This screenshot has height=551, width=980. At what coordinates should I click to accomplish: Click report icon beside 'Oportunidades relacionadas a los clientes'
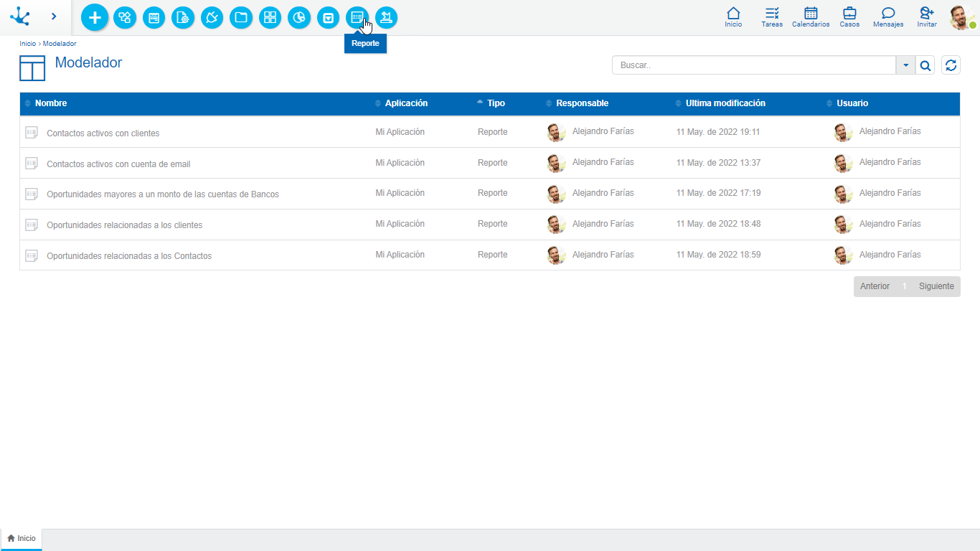(32, 225)
